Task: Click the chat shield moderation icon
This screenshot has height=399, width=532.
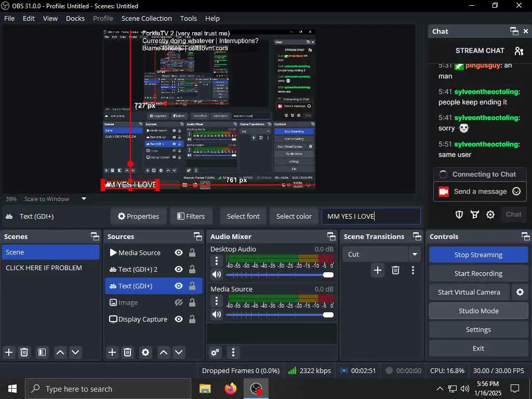Action: pos(459,215)
